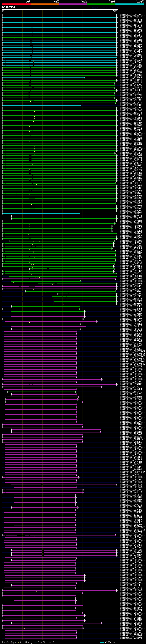Click the label UniRef100_B9RLU7

pyautogui.click(x=131, y=319)
